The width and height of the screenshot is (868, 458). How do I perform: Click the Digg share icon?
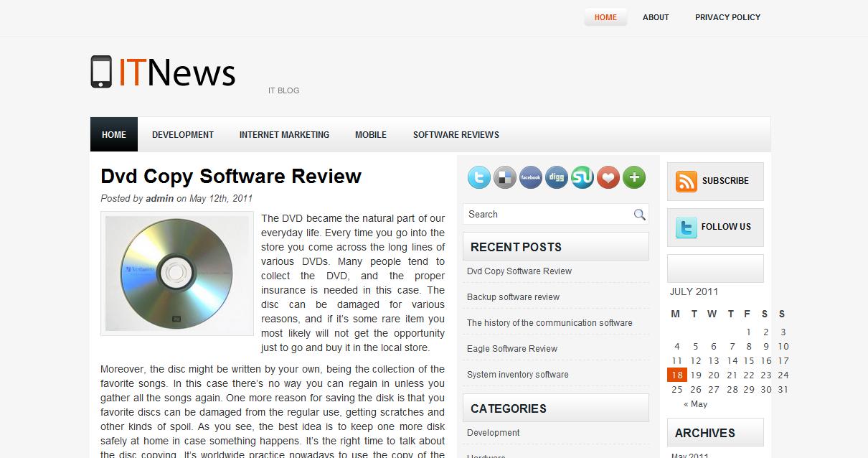pos(557,177)
